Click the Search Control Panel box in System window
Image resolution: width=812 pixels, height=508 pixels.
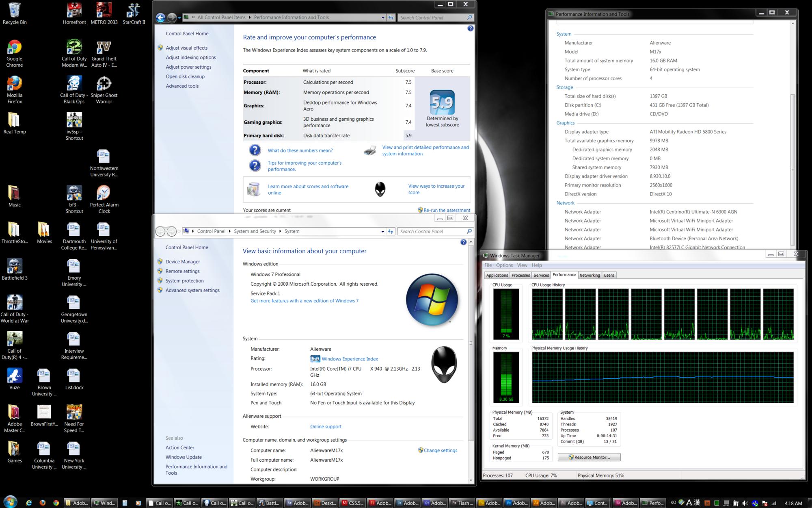coord(436,231)
